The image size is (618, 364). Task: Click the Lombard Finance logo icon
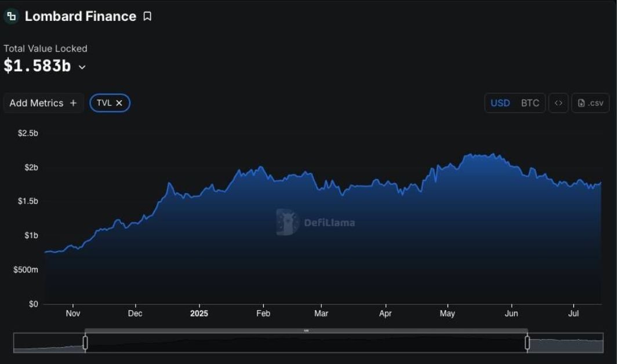pyautogui.click(x=12, y=16)
